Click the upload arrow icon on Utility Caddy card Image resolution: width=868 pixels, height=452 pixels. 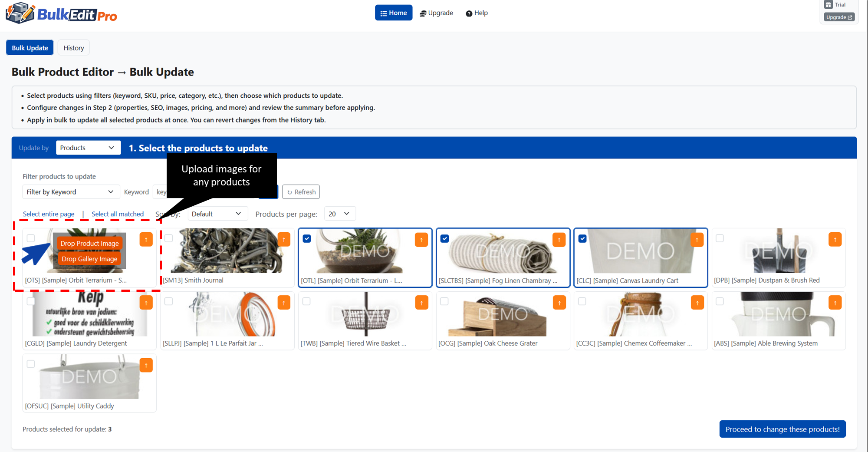(x=146, y=365)
